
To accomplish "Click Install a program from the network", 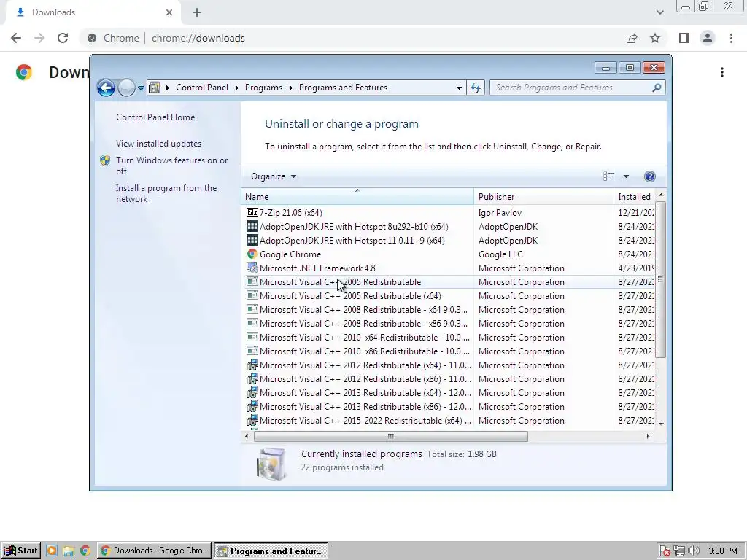I will (166, 193).
